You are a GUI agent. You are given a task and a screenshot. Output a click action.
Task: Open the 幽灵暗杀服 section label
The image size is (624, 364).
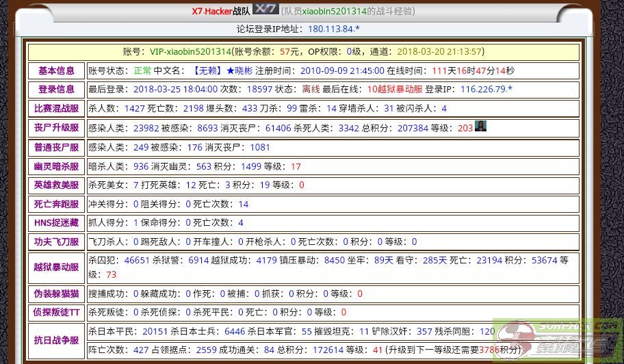pyautogui.click(x=57, y=166)
